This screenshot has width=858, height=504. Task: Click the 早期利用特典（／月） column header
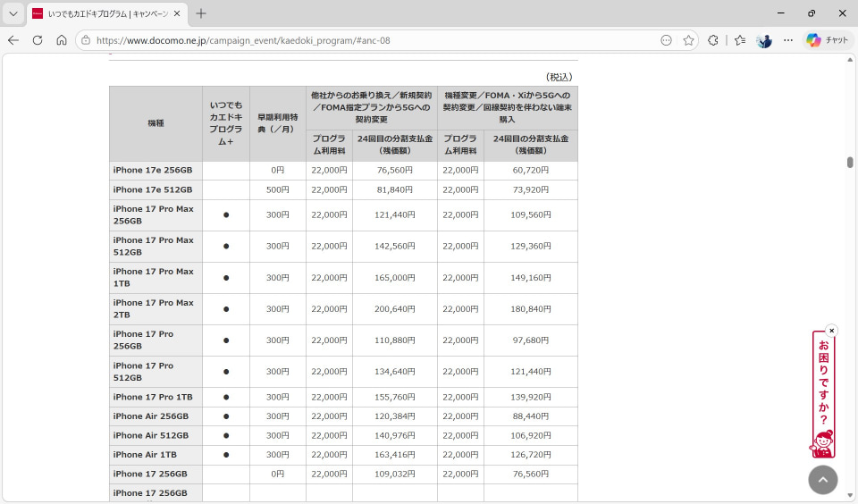(277, 123)
